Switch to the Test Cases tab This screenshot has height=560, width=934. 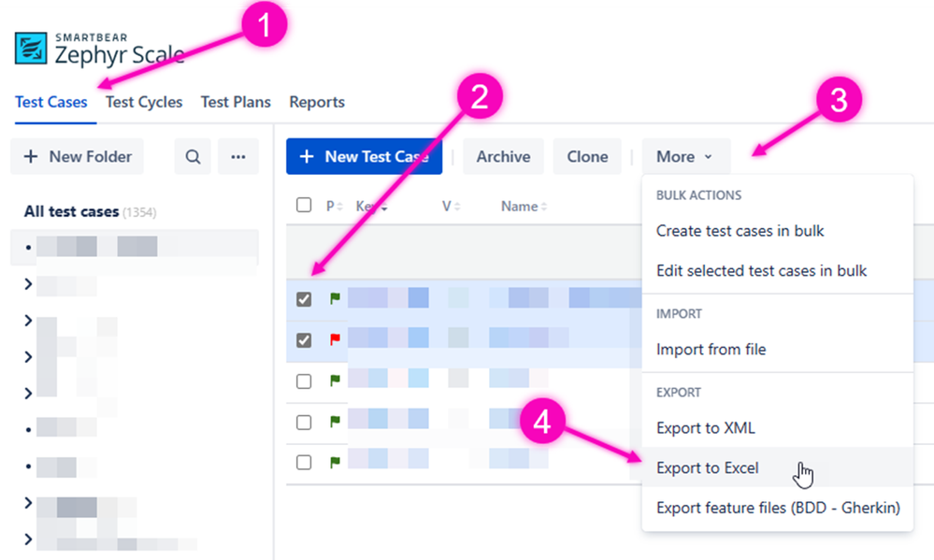51,102
